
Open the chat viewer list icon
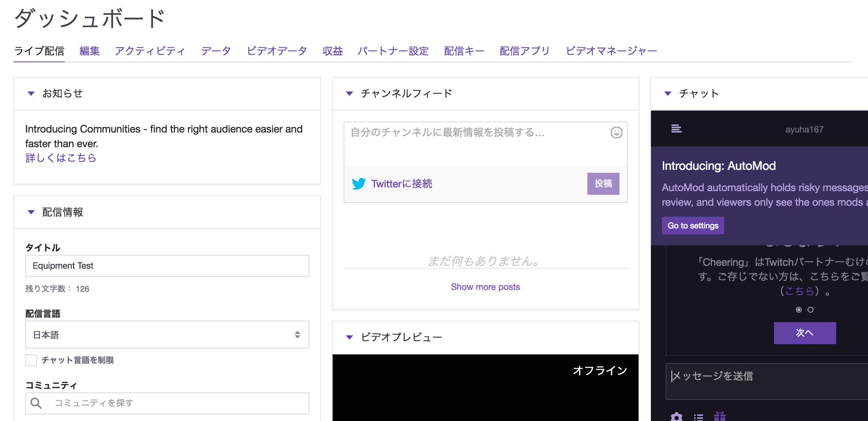(698, 417)
